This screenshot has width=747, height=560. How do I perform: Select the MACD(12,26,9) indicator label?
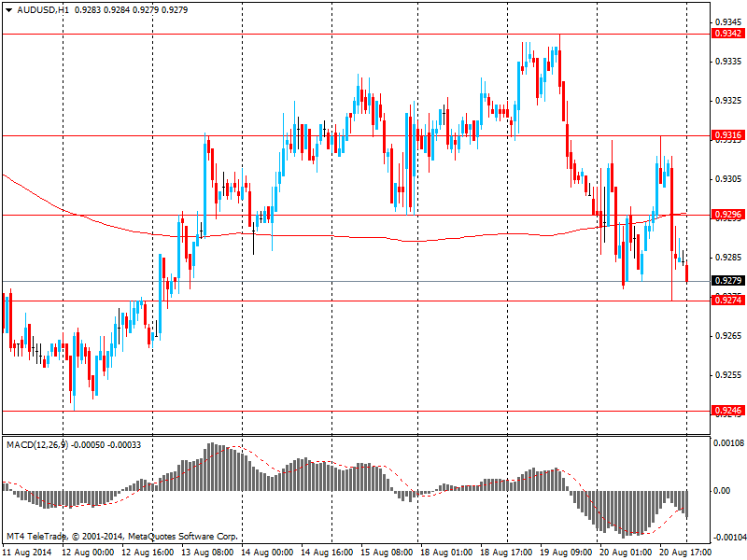tap(37, 445)
